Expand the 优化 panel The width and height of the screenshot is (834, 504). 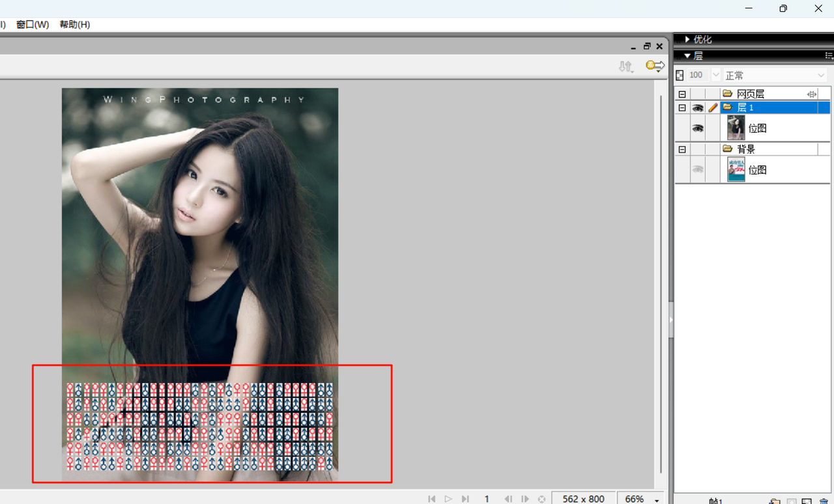click(687, 40)
